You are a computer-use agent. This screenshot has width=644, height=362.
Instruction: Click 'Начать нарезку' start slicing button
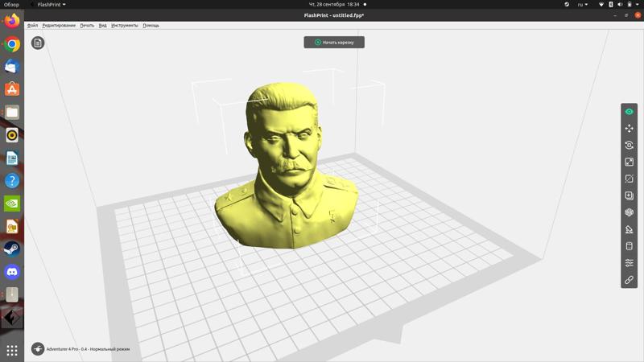pos(334,43)
